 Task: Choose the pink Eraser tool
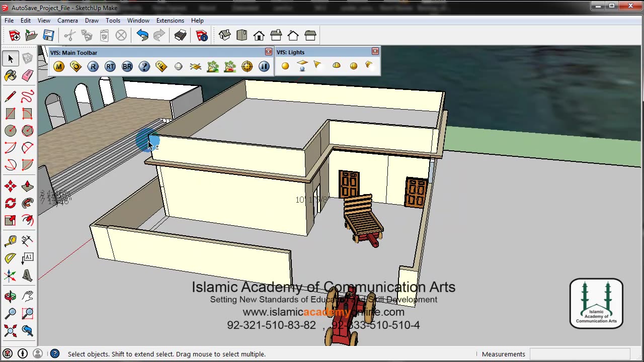point(28,76)
